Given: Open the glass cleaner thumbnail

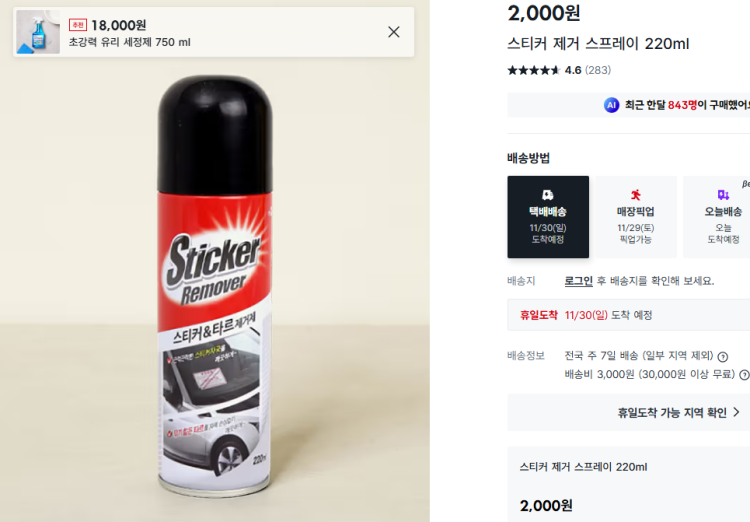Looking at the screenshot, I should click(38, 32).
